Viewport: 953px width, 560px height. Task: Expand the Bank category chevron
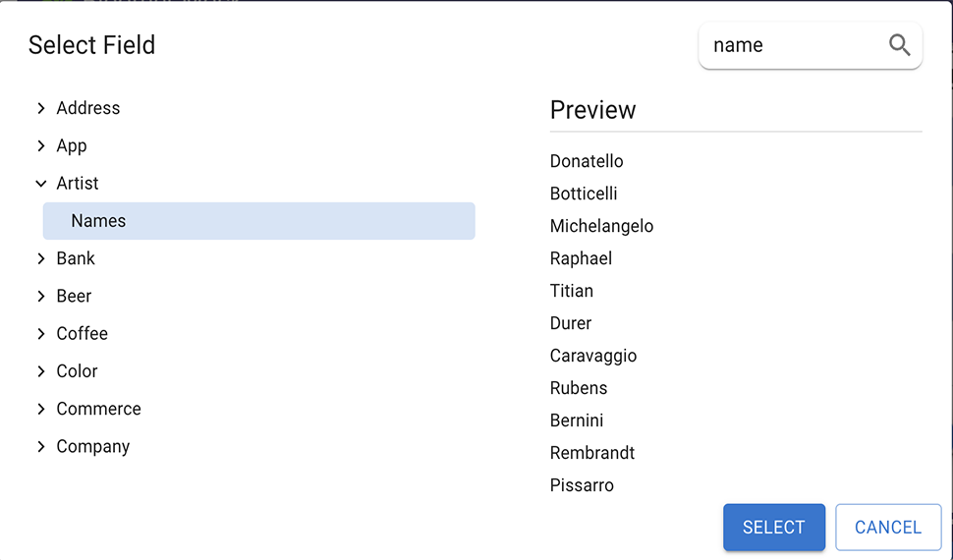[41, 259]
